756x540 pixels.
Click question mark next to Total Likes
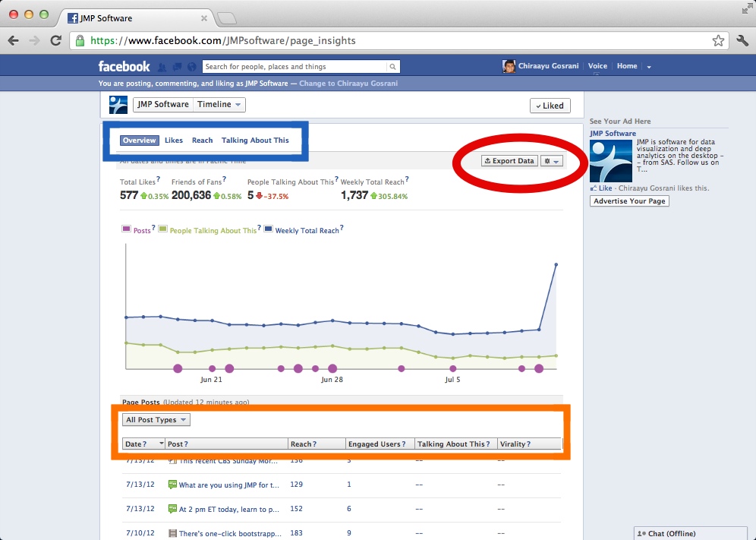(158, 179)
